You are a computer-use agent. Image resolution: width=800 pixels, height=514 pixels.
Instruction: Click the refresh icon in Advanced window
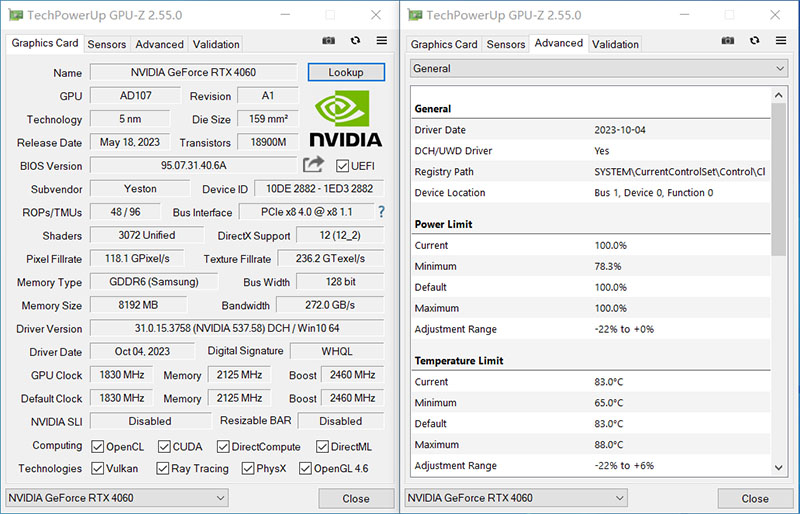pos(755,40)
